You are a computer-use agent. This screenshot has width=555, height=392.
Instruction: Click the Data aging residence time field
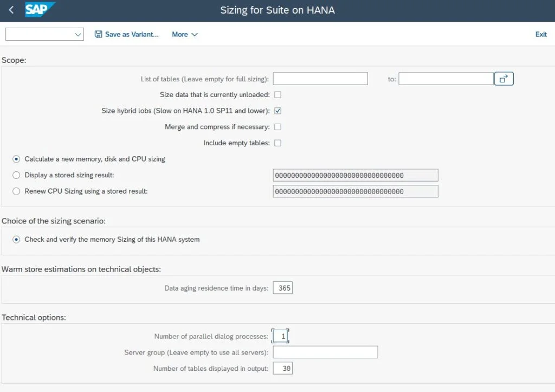point(283,288)
